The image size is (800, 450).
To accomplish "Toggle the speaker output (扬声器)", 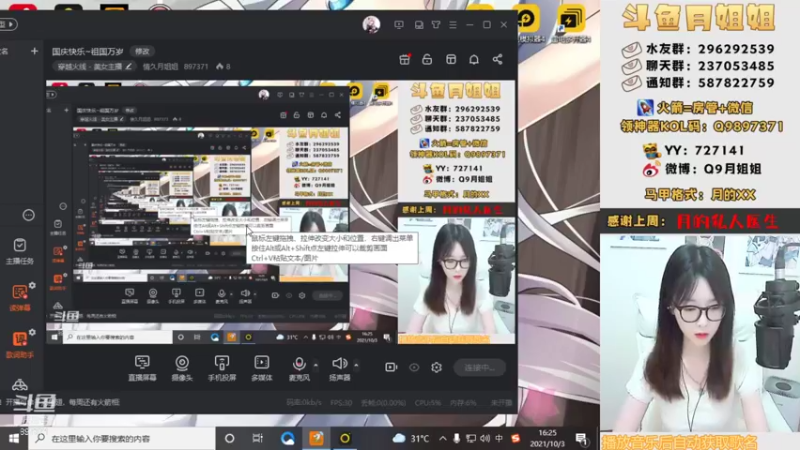I will [x=339, y=368].
